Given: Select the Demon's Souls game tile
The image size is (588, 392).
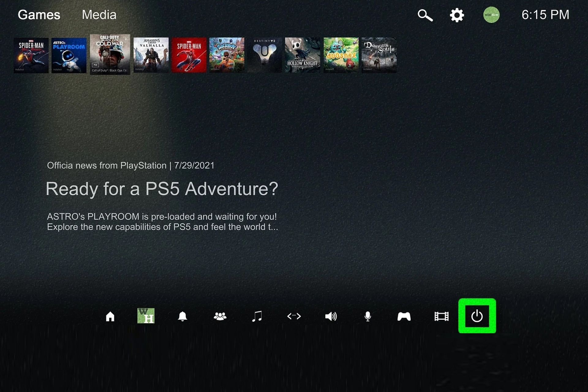Looking at the screenshot, I should pyautogui.click(x=379, y=55).
